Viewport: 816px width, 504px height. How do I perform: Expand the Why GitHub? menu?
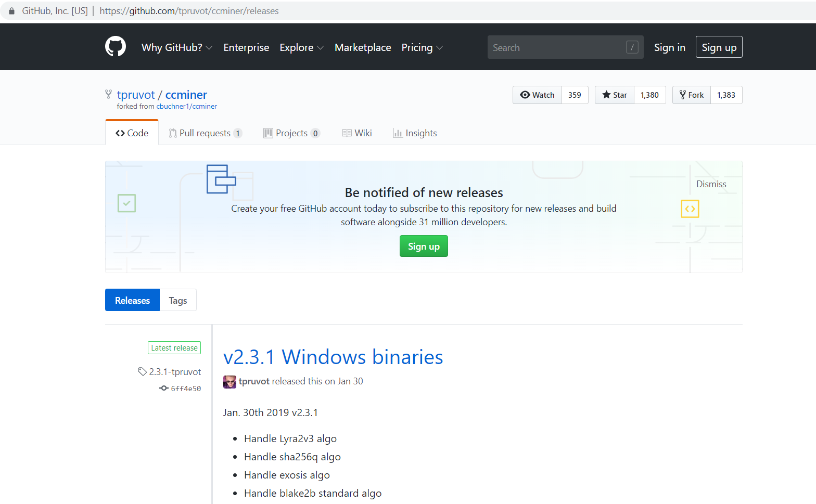[x=177, y=47]
